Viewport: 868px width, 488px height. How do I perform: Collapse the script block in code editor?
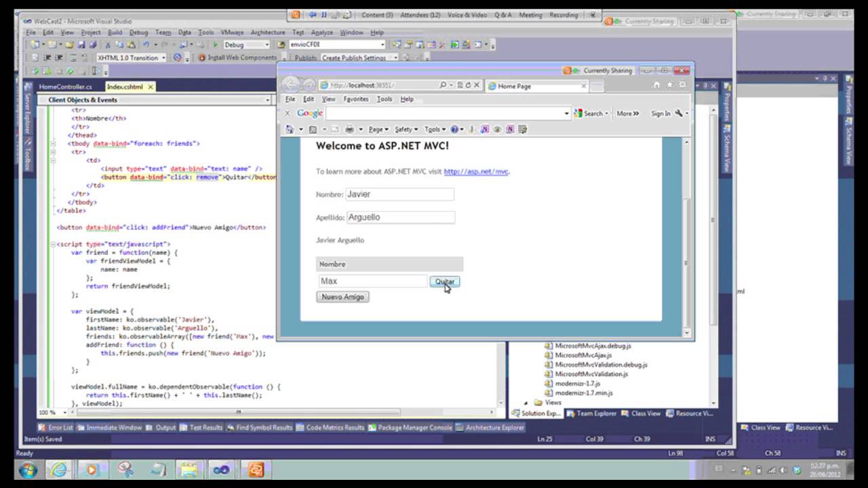53,244
